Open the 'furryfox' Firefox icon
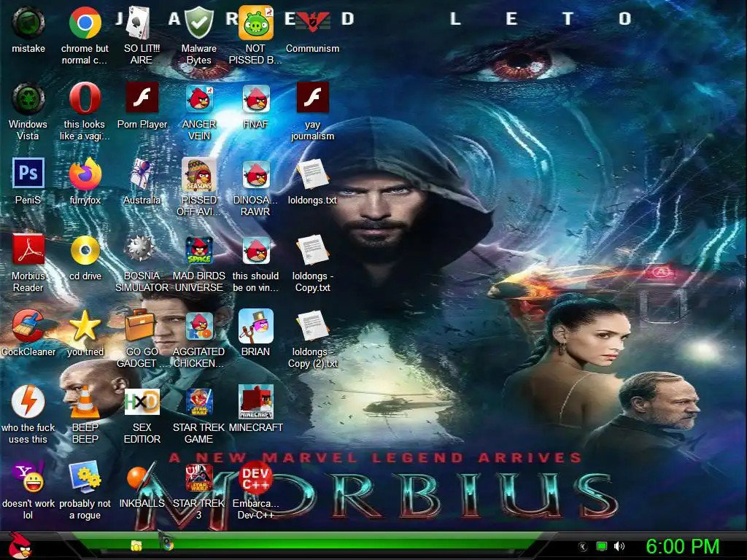The height and width of the screenshot is (560, 747). [x=85, y=174]
